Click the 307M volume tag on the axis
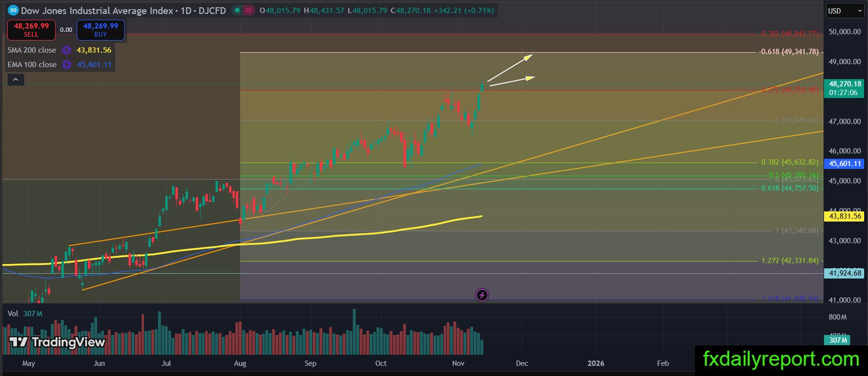The height and width of the screenshot is (376, 868). pyautogui.click(x=838, y=340)
